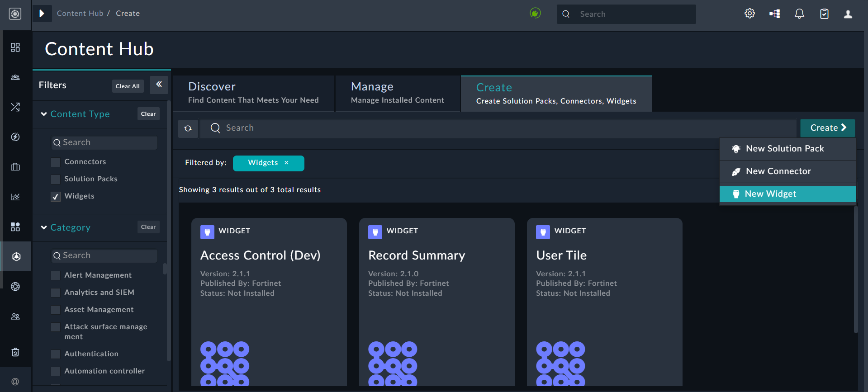The width and height of the screenshot is (868, 392).
Task: Remove the Widgets filter chip with x
Action: [x=286, y=163]
